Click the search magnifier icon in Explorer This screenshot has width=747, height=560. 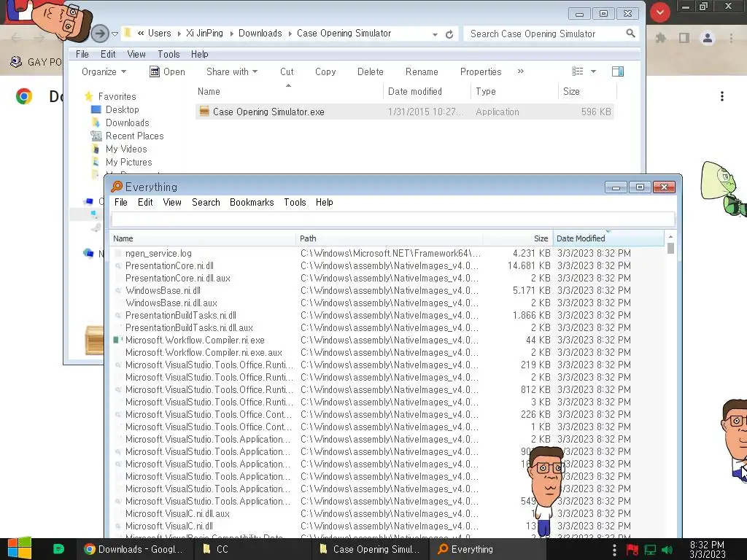click(x=630, y=34)
